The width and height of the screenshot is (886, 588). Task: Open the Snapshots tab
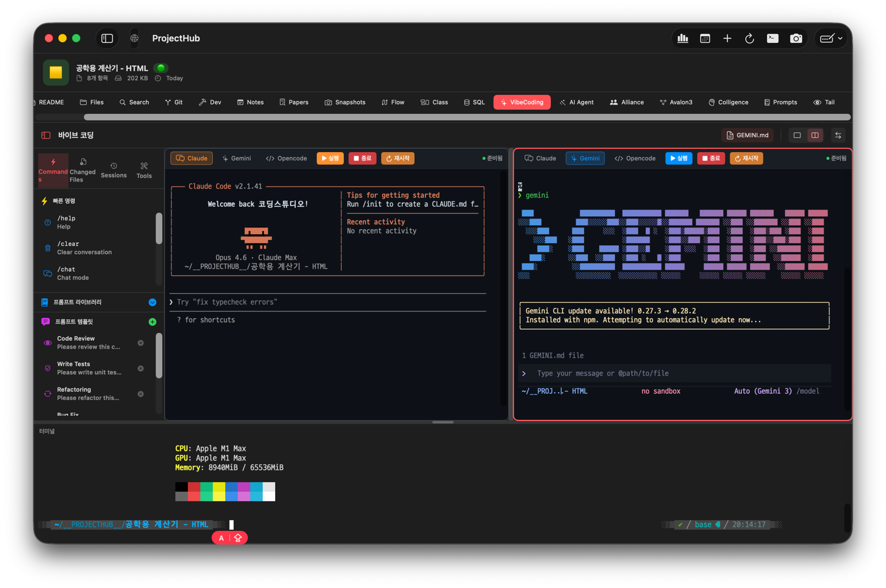click(345, 102)
